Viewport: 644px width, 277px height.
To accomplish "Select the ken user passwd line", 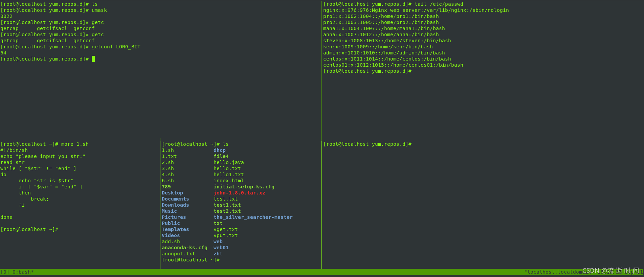I will click(x=378, y=47).
